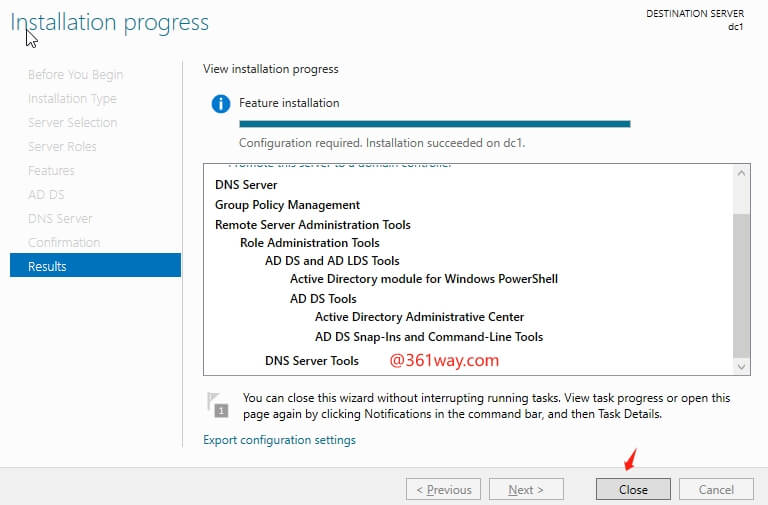Click the AD DS step in sidebar
This screenshot has height=505, width=768.
coord(46,194)
